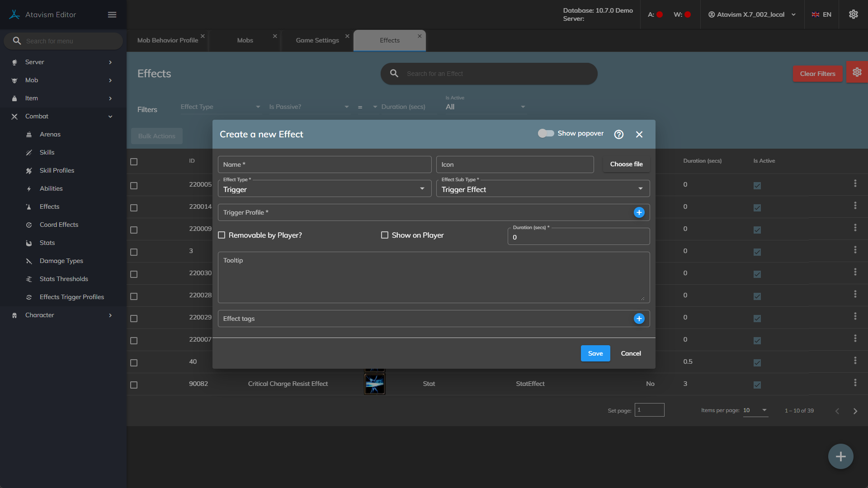Image resolution: width=868 pixels, height=488 pixels.
Task: Toggle the Show popover switch
Action: [x=546, y=133]
